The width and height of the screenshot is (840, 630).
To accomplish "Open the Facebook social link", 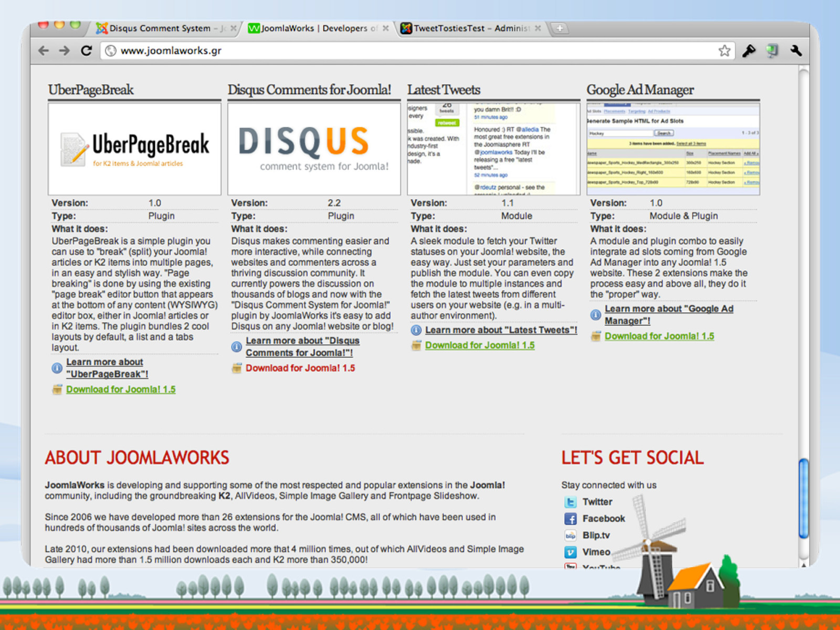I will 604,519.
